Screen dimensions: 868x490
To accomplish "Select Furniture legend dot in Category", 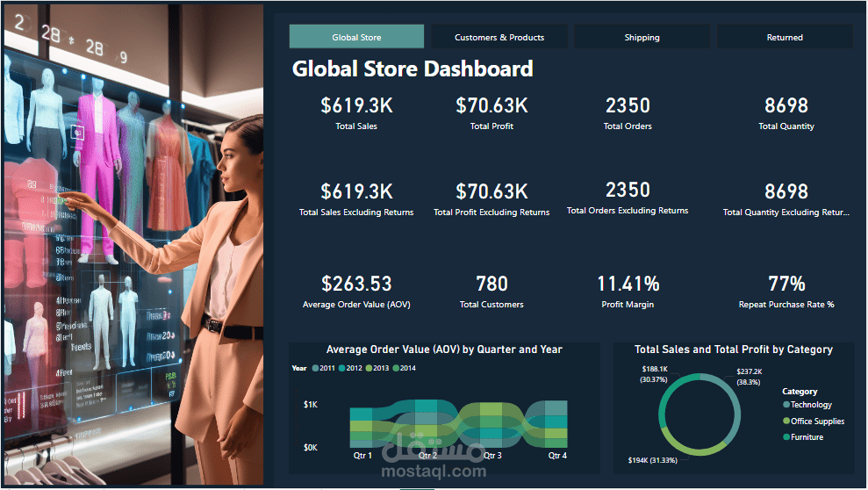I will point(786,436).
